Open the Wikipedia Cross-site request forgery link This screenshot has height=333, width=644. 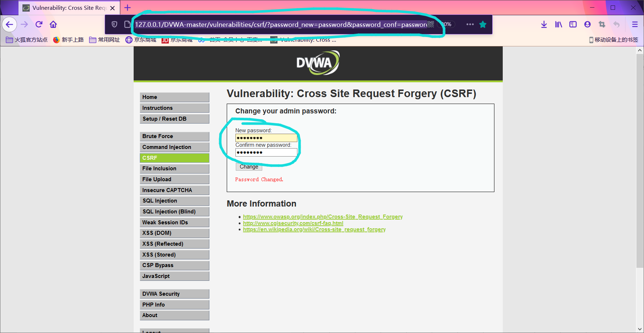tap(314, 229)
